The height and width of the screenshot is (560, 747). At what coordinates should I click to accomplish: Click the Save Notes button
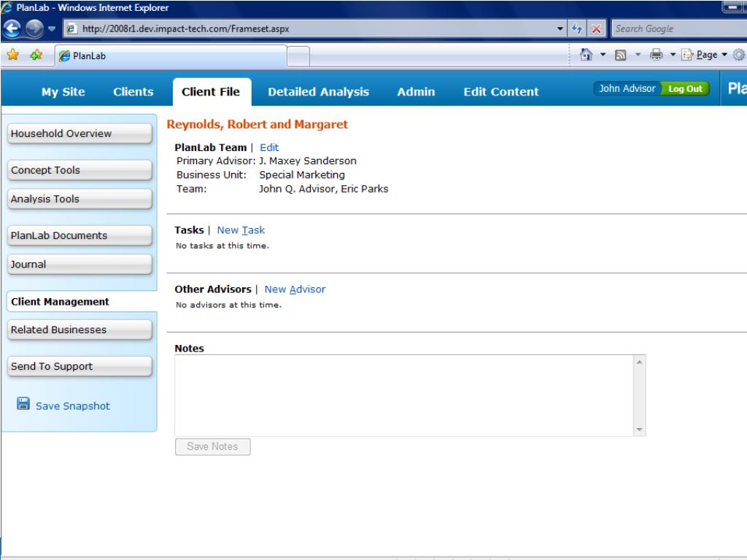coord(212,447)
